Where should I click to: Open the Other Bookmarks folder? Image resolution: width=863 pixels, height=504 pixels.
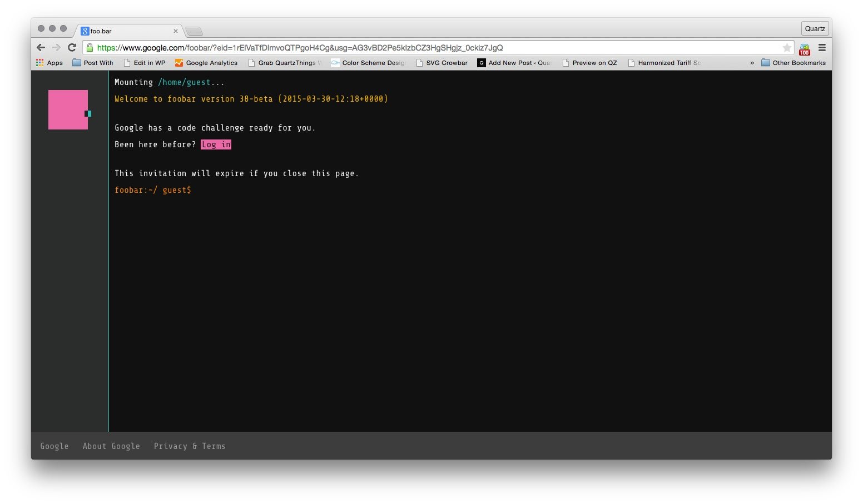pos(793,63)
